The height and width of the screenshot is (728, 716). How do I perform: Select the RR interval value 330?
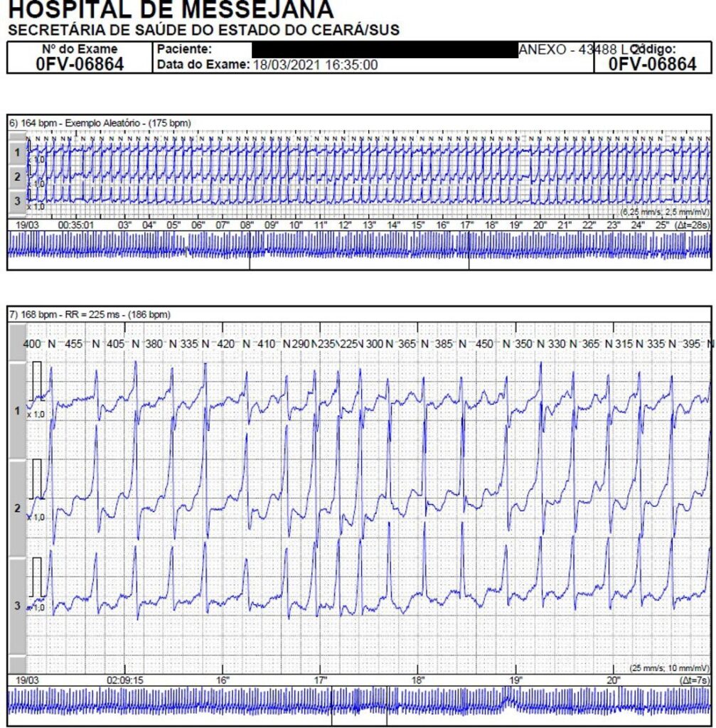557,344
